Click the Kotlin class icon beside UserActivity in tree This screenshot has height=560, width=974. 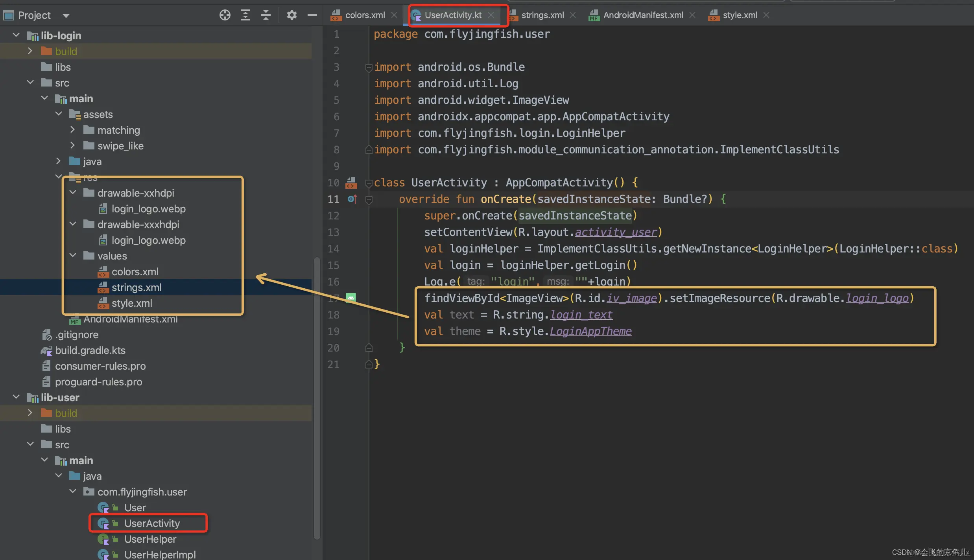point(103,523)
